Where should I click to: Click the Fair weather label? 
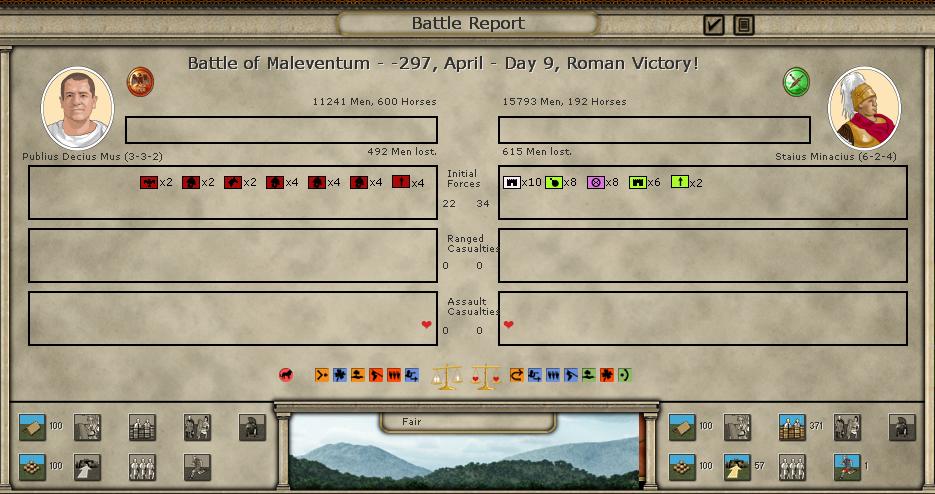click(x=411, y=422)
